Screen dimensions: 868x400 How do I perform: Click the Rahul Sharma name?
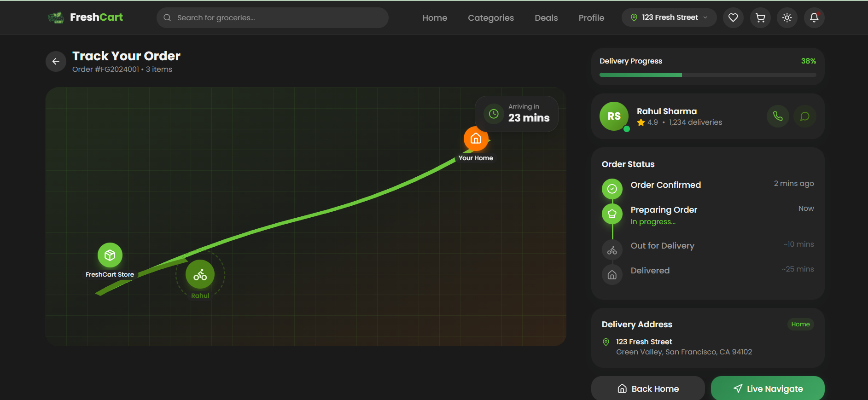point(666,111)
